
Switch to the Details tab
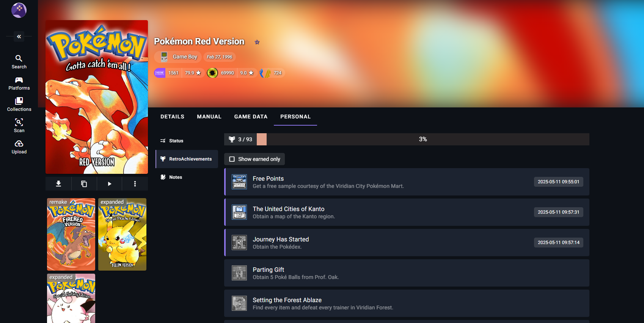point(172,117)
